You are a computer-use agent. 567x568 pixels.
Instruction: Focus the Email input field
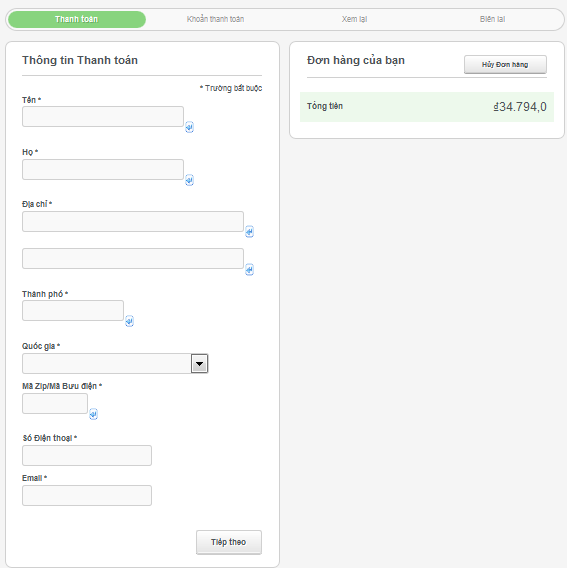point(87,496)
